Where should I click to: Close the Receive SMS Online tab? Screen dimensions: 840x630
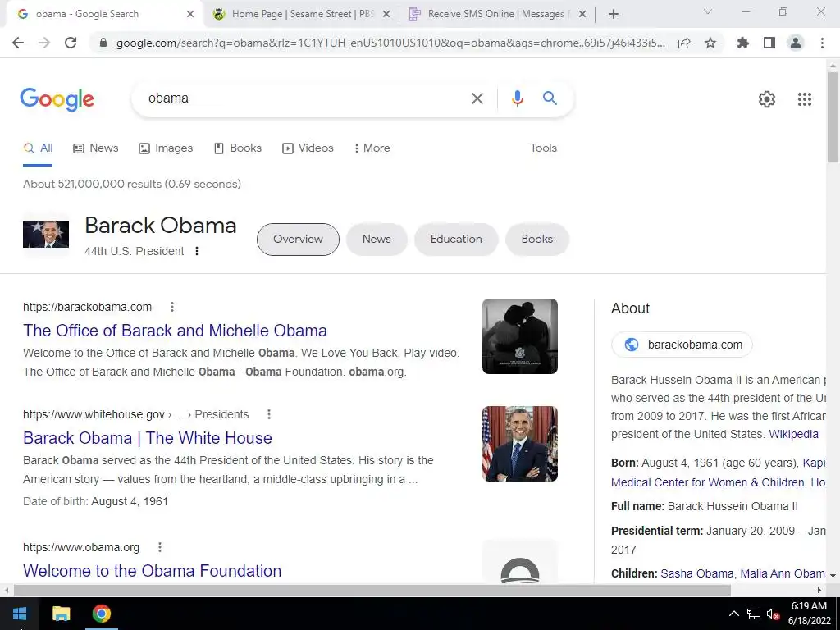(583, 14)
